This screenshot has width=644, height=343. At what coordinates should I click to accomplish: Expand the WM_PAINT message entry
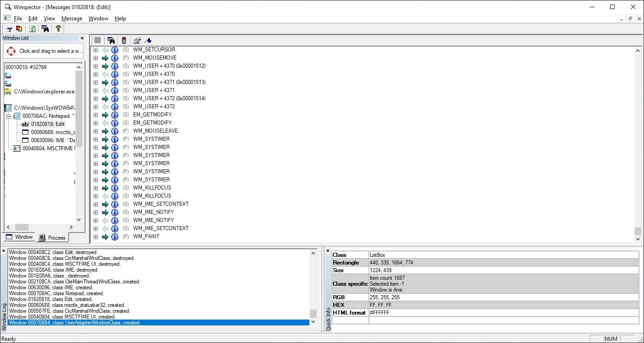(x=96, y=236)
